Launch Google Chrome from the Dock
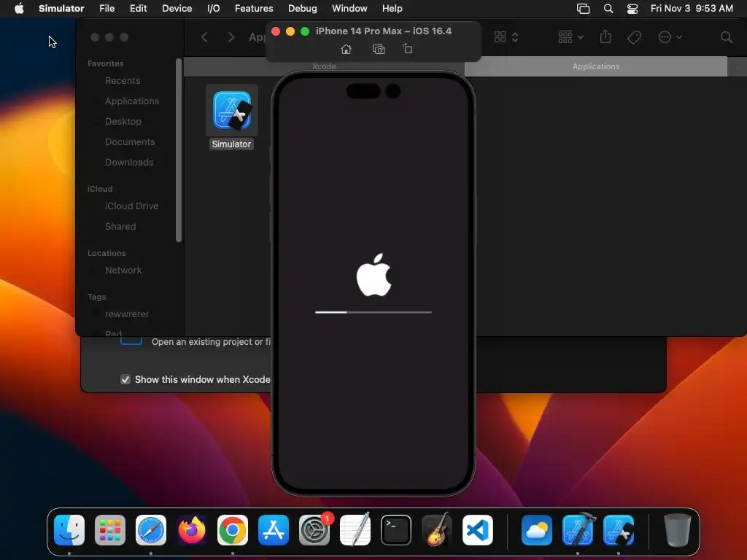Viewport: 747px width, 560px height. pyautogui.click(x=233, y=530)
